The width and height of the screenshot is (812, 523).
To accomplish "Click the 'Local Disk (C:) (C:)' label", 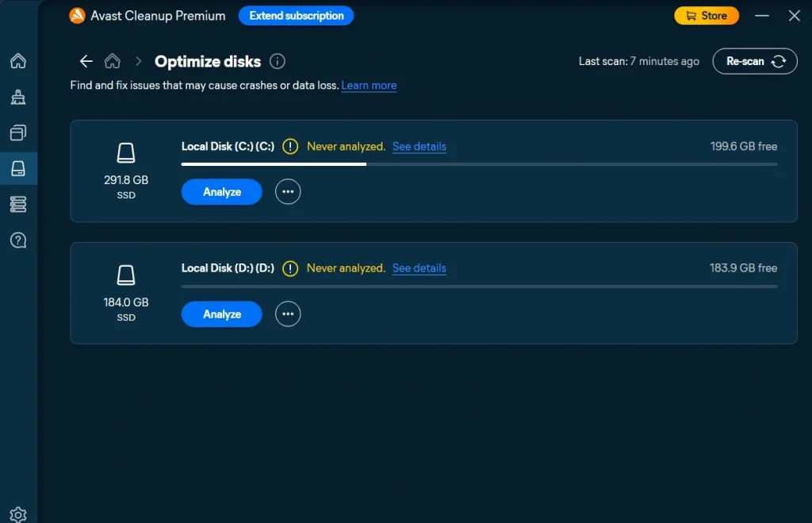I will point(228,147).
